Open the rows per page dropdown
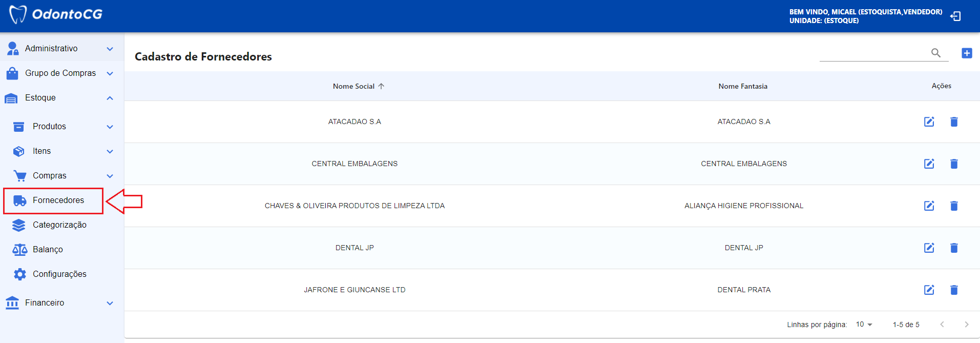This screenshot has width=980, height=343. [864, 325]
